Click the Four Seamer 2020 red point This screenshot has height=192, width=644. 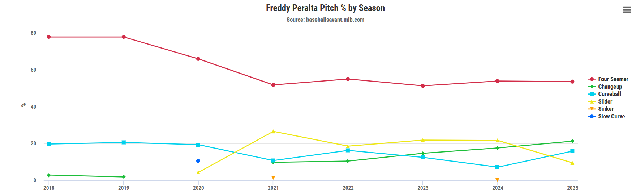click(x=198, y=59)
